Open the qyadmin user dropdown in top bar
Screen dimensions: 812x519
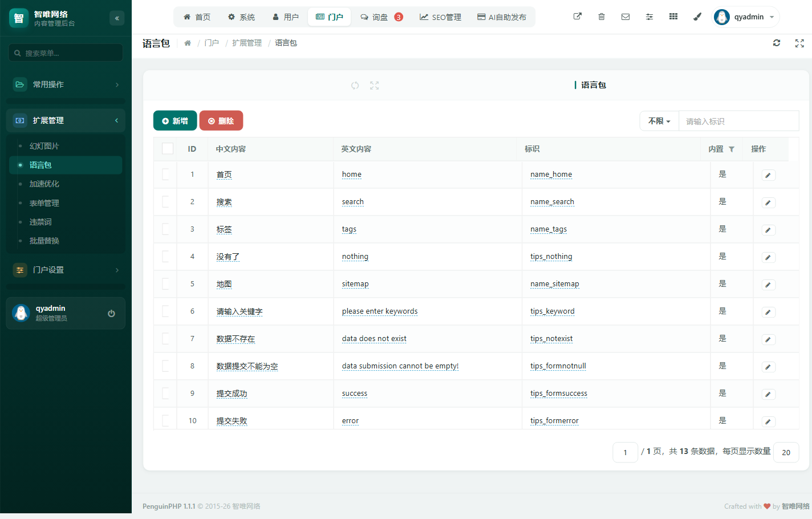pyautogui.click(x=746, y=17)
